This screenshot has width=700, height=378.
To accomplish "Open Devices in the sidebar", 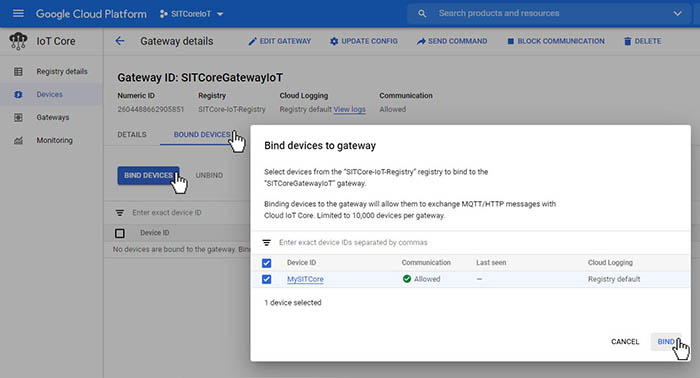I will tap(50, 95).
